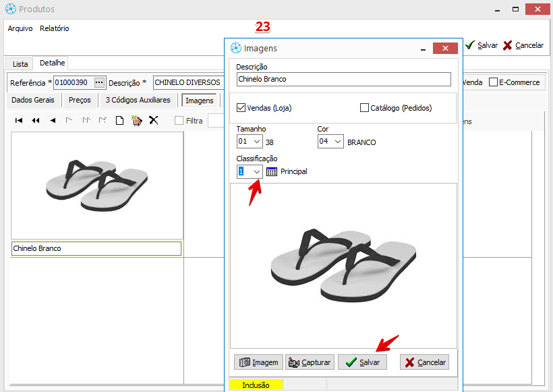Enable Catálogo (Pedidos) checkbox
The image size is (553, 392).
coord(365,107)
